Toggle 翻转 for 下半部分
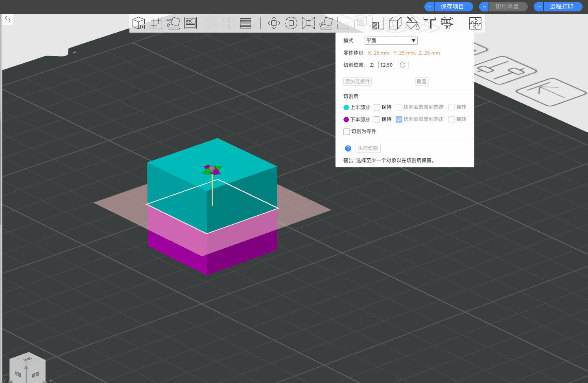This screenshot has width=588, height=383. [452, 119]
